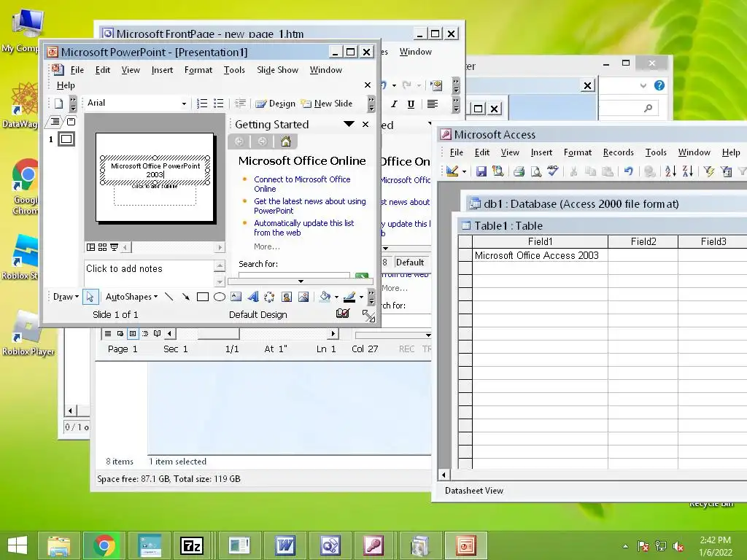Open Access Records menu
The height and width of the screenshot is (560, 747).
pos(619,152)
